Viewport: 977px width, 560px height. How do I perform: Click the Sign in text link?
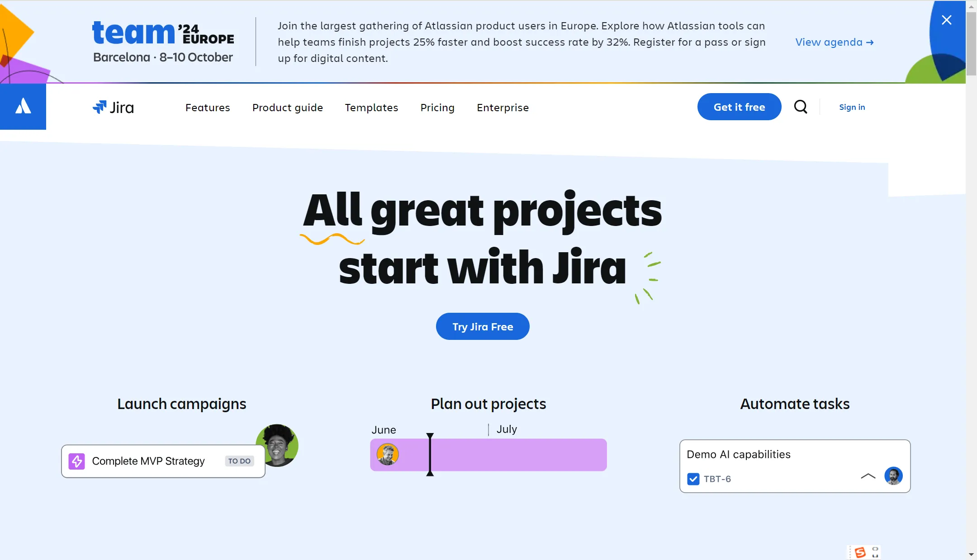tap(852, 106)
